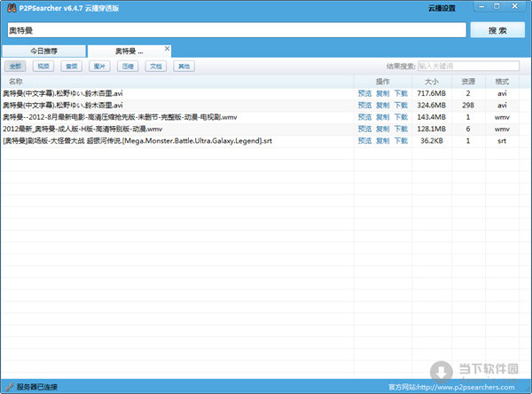Click the server connected status icon
Viewport: 532px width, 394px height.
click(9, 387)
